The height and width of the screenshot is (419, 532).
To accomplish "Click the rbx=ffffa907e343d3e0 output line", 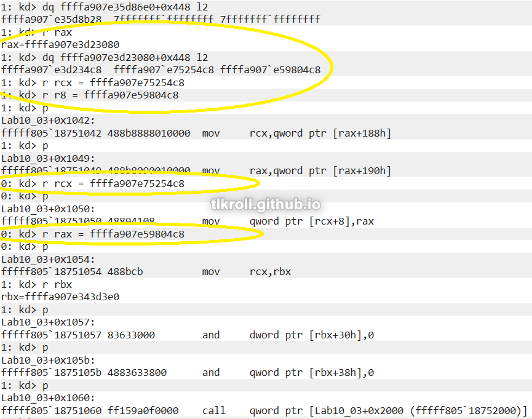I will pyautogui.click(x=60, y=297).
